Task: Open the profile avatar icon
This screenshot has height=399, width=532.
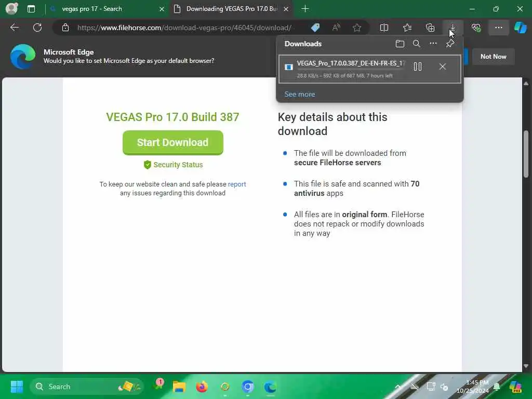Action: tap(11, 8)
